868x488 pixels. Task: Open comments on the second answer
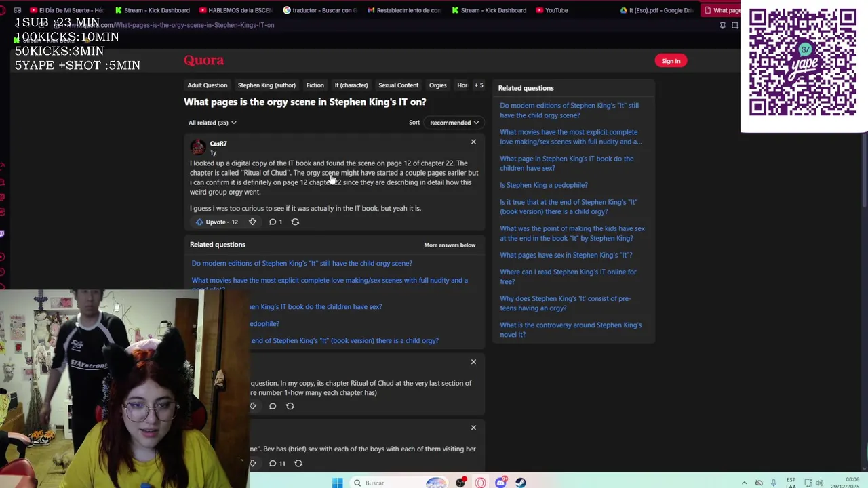click(x=273, y=406)
